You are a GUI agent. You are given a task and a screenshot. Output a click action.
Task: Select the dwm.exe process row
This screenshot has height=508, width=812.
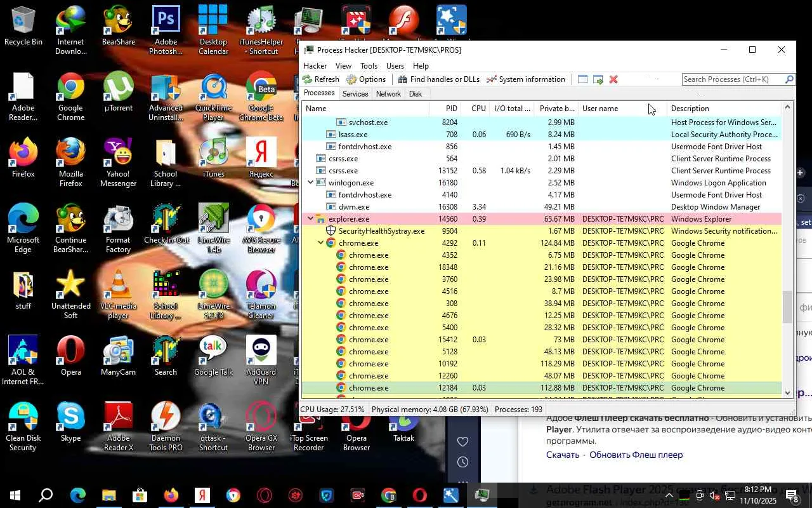point(542,207)
